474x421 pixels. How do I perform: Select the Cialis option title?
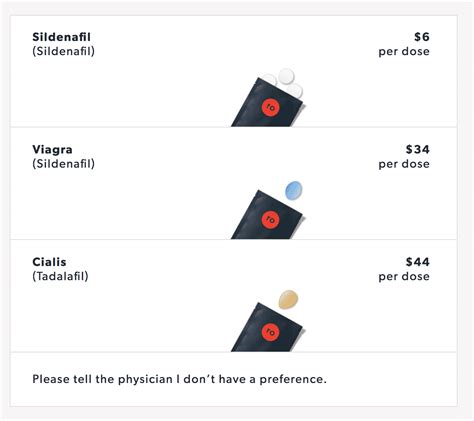(49, 262)
